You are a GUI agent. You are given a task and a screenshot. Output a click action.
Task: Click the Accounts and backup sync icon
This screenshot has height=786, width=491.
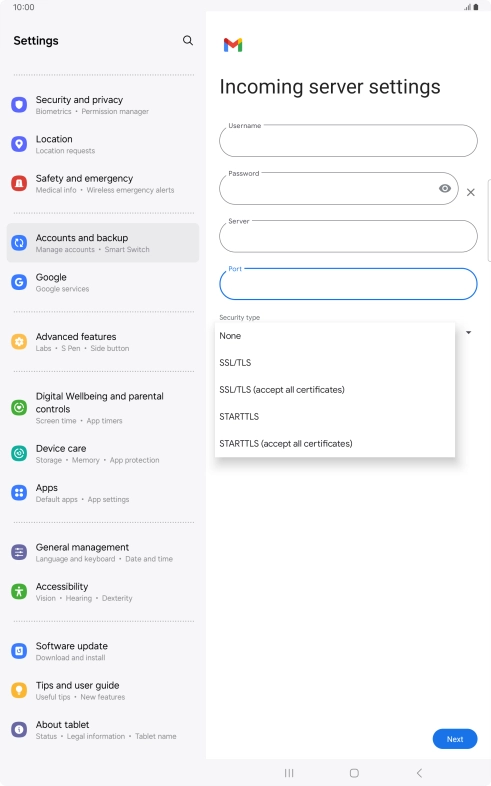(x=19, y=243)
